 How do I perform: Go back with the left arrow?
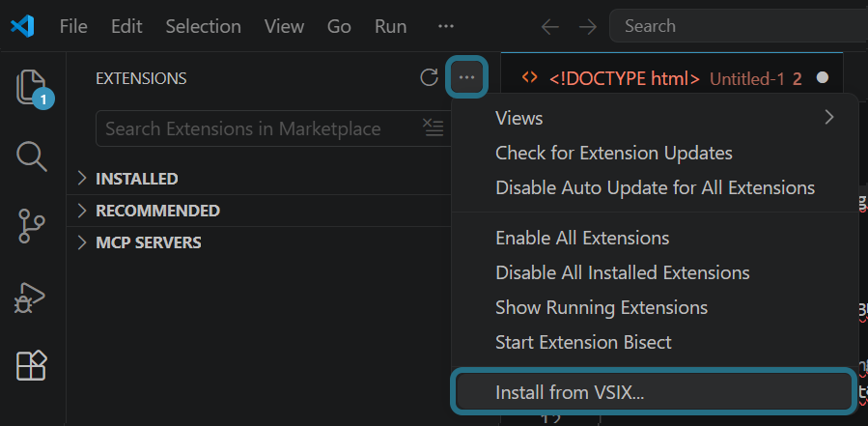point(549,27)
